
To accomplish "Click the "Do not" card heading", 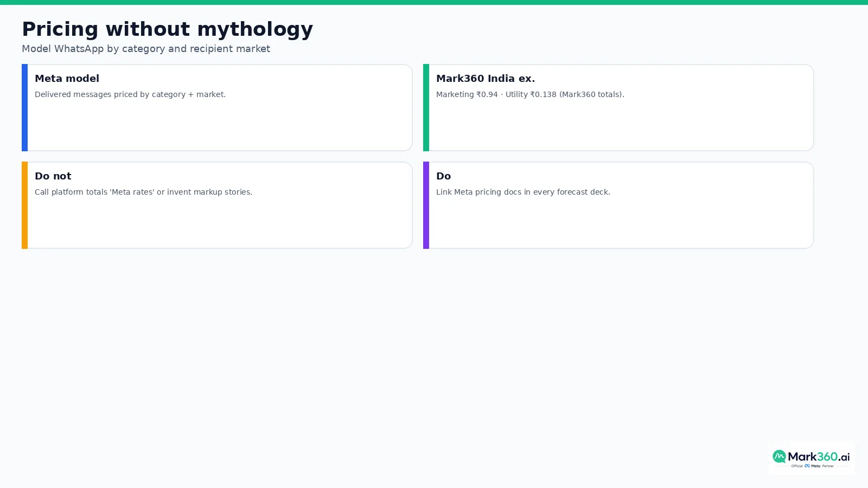I will [x=53, y=176].
